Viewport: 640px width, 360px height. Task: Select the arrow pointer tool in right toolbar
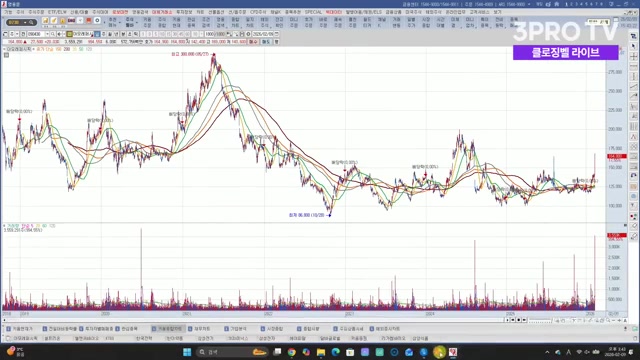click(633, 46)
